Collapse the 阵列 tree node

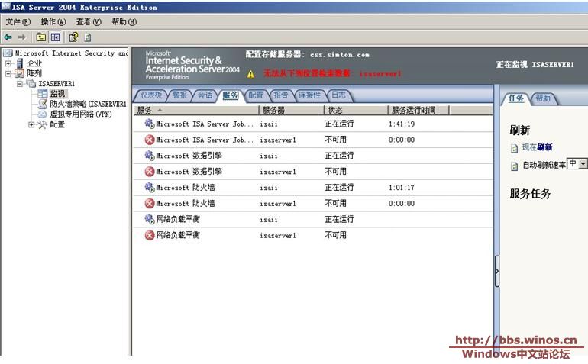click(x=8, y=73)
